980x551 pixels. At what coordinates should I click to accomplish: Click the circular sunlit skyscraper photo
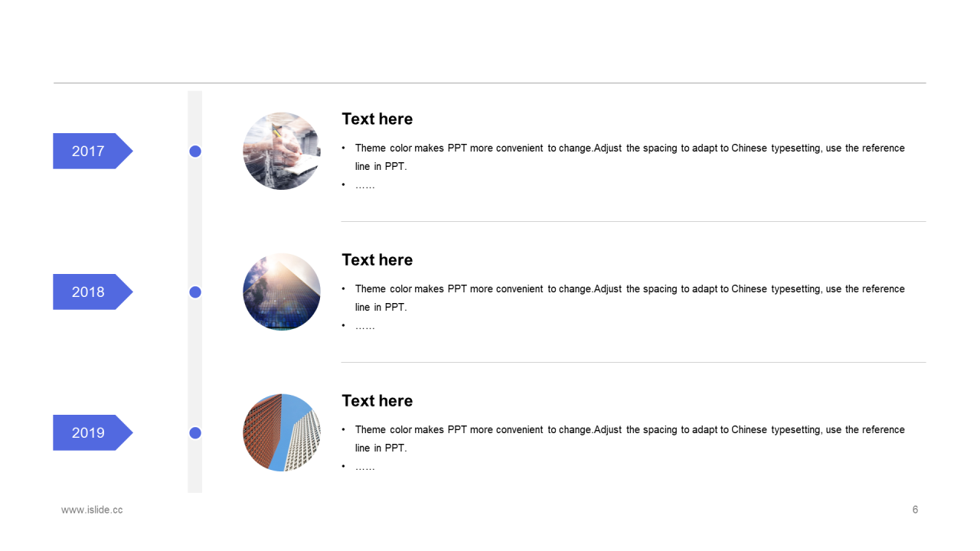point(282,292)
